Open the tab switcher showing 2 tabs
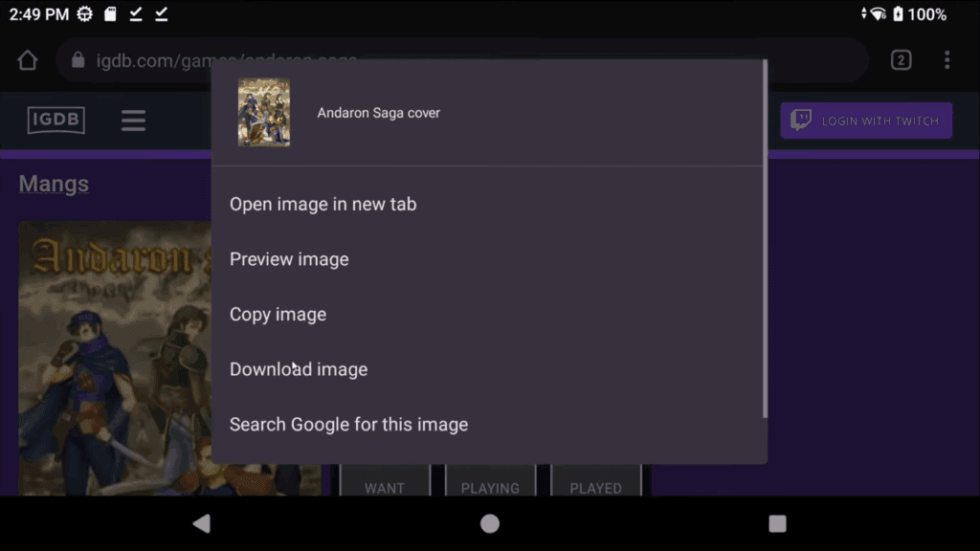The height and width of the screenshot is (551, 980). point(901,60)
